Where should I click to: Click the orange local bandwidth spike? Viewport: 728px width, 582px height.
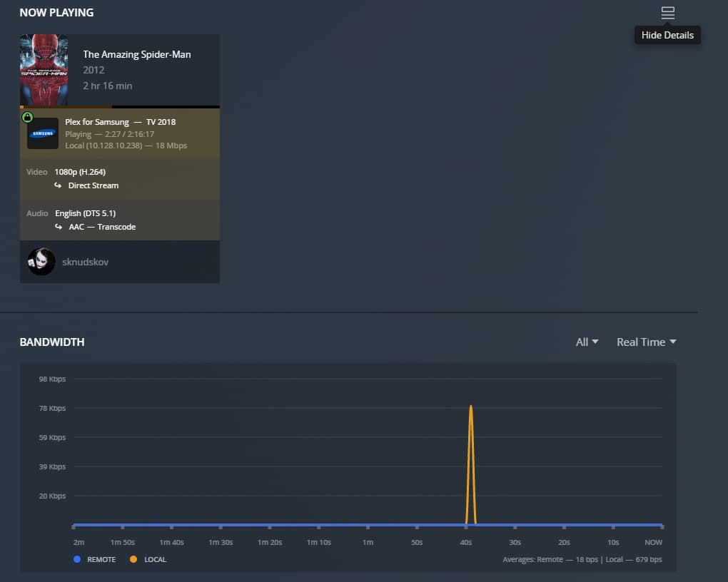(x=471, y=464)
